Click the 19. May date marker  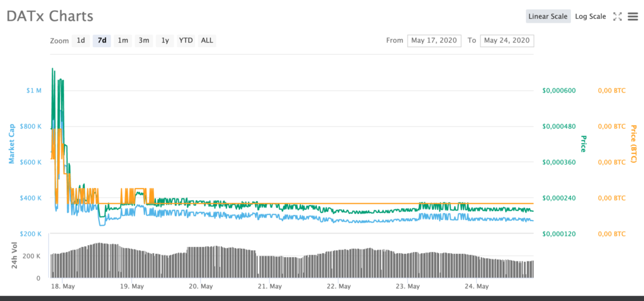pyautogui.click(x=133, y=286)
